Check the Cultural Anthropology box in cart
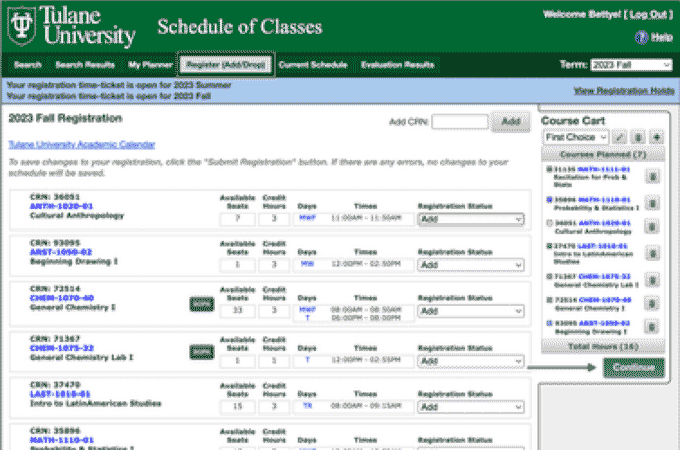The width and height of the screenshot is (680, 450). pyautogui.click(x=549, y=223)
